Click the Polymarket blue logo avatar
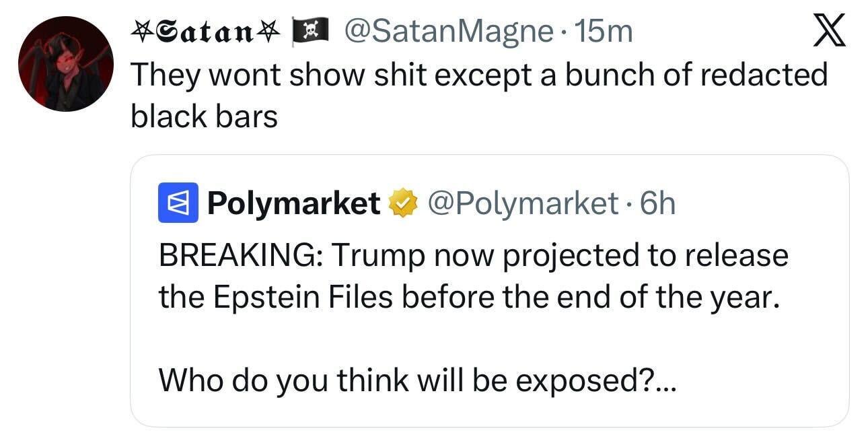 [x=177, y=203]
